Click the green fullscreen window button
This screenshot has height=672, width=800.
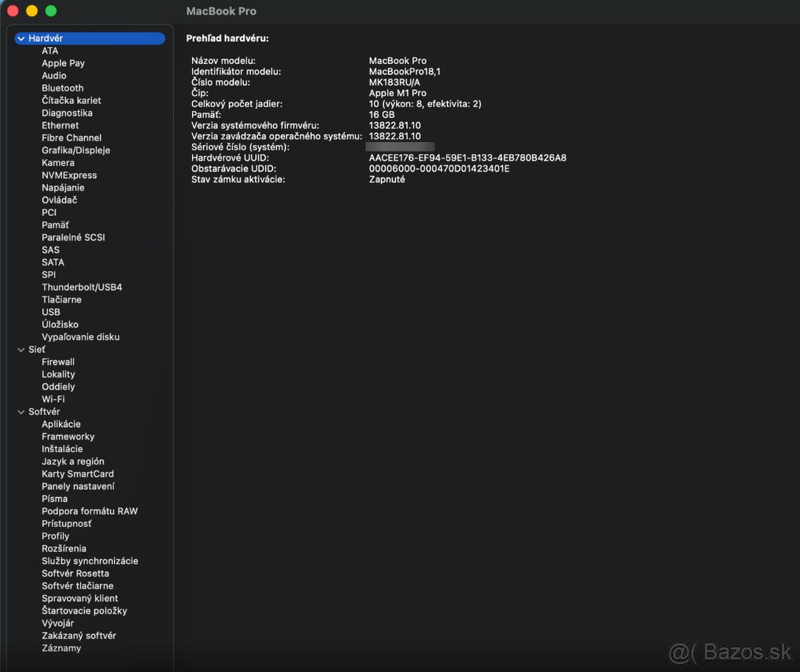[51, 11]
